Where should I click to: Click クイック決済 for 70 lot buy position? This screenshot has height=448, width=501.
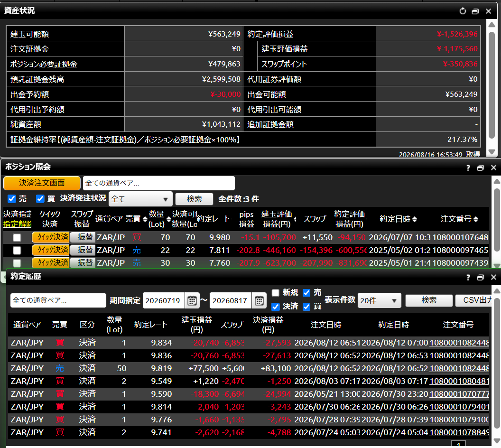(x=50, y=237)
